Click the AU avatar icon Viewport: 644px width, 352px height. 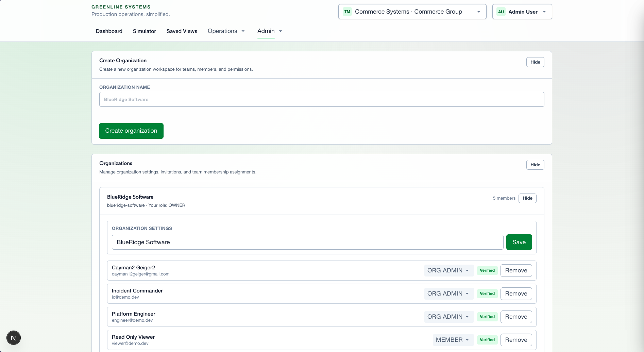point(501,11)
